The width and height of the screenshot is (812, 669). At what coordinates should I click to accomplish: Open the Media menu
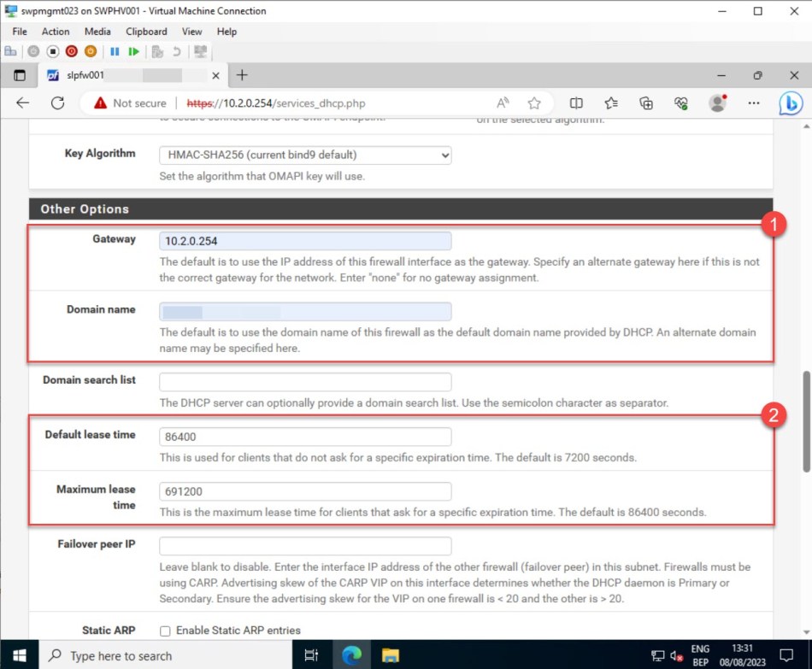(97, 32)
